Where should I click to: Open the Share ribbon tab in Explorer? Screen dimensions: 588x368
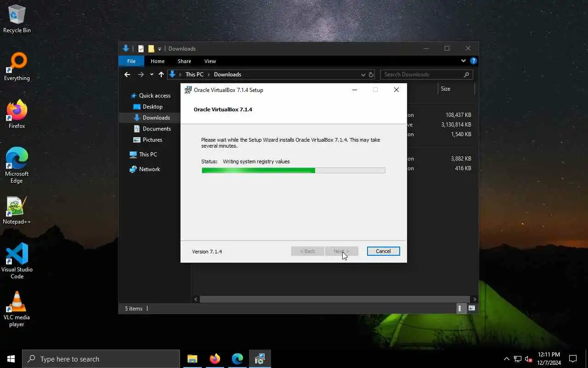[184, 61]
